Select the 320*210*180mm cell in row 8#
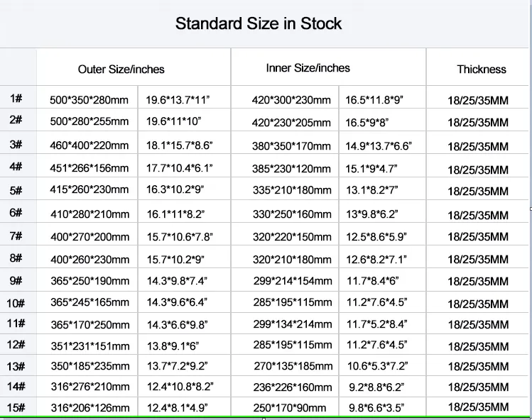This screenshot has width=532, height=420. [x=285, y=257]
